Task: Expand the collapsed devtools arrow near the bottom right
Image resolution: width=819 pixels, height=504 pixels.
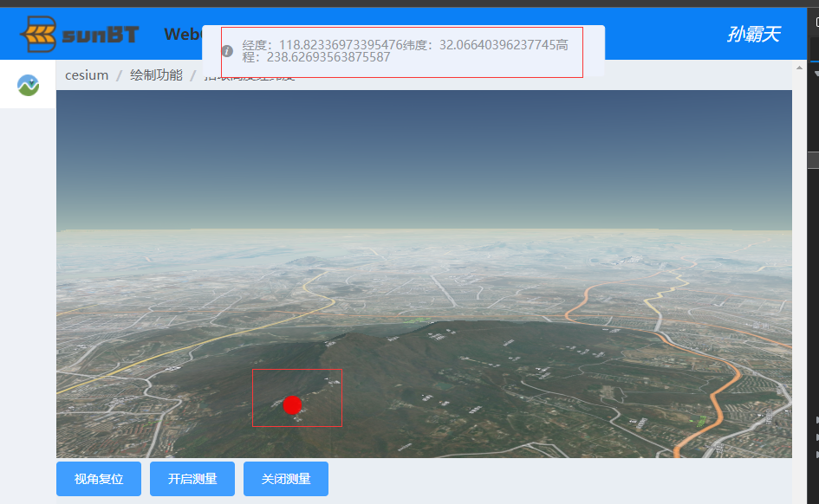Action: tap(816, 420)
